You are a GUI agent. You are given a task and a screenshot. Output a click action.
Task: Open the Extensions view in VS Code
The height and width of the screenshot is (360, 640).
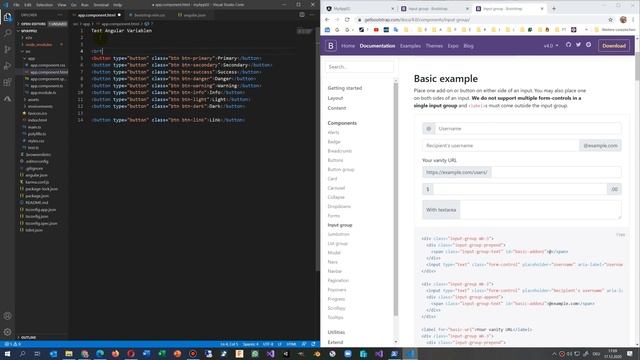tap(7, 82)
